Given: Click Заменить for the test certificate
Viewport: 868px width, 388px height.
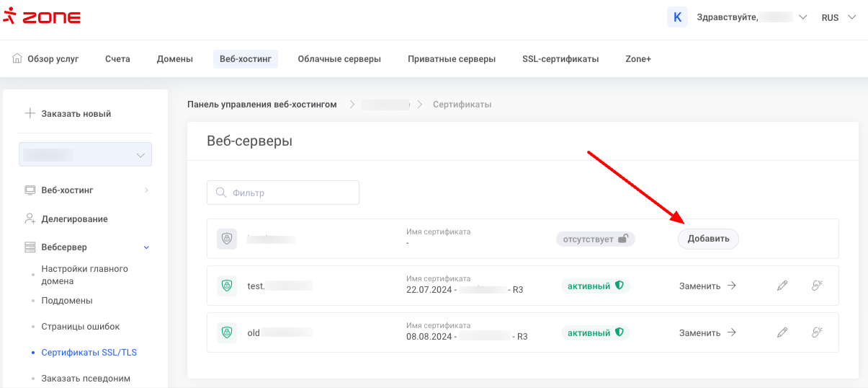Looking at the screenshot, I should coord(707,286).
